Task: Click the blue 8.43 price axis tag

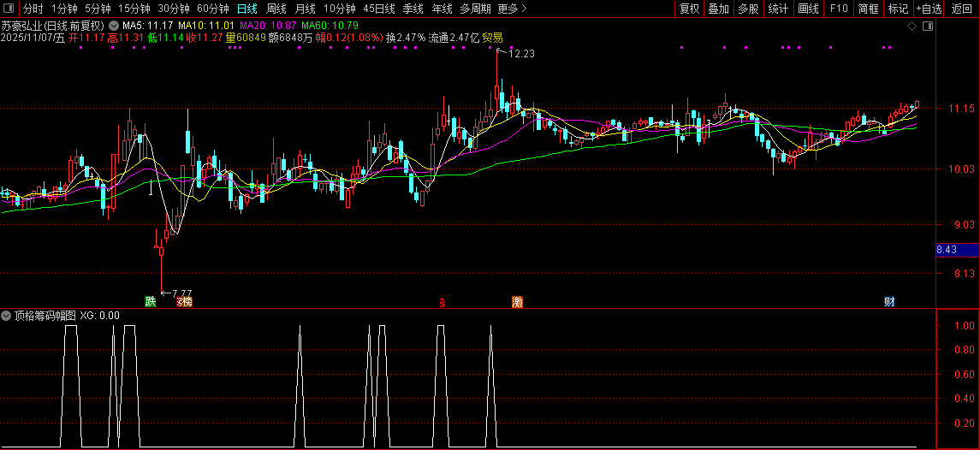Action: click(x=958, y=250)
